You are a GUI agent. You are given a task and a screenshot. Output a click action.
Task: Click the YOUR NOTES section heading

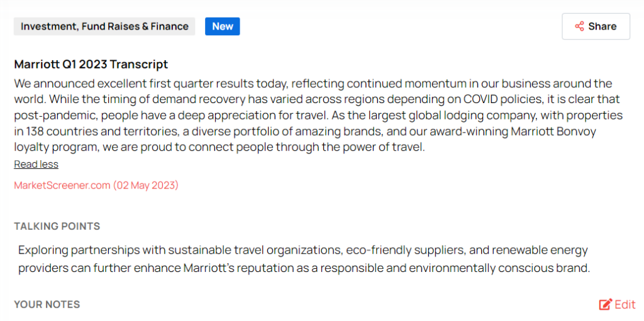click(47, 305)
